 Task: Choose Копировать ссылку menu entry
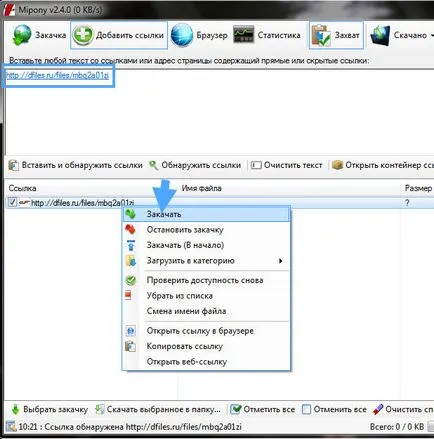[x=206, y=346]
